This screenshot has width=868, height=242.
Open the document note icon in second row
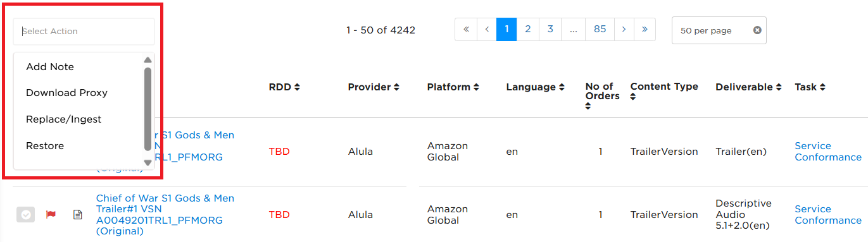coord(78,215)
